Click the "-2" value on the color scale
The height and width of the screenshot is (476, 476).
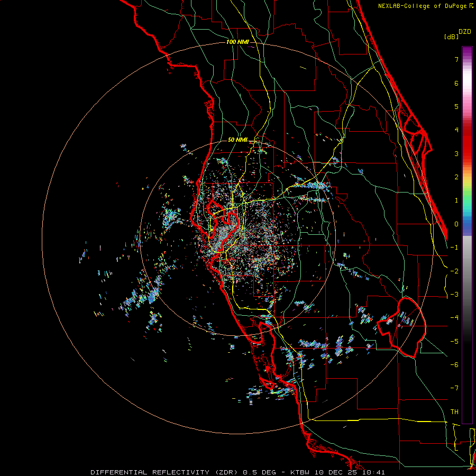pyautogui.click(x=454, y=271)
